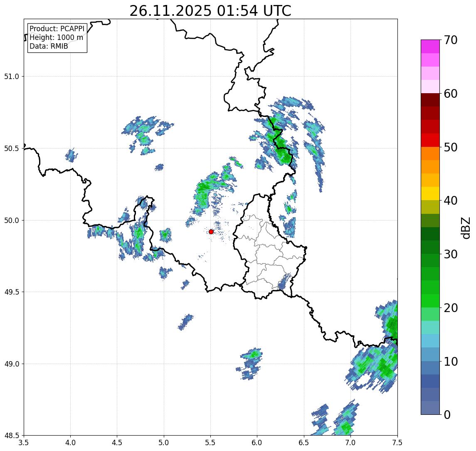Click the latitude label 48.5

pyautogui.click(x=11, y=436)
